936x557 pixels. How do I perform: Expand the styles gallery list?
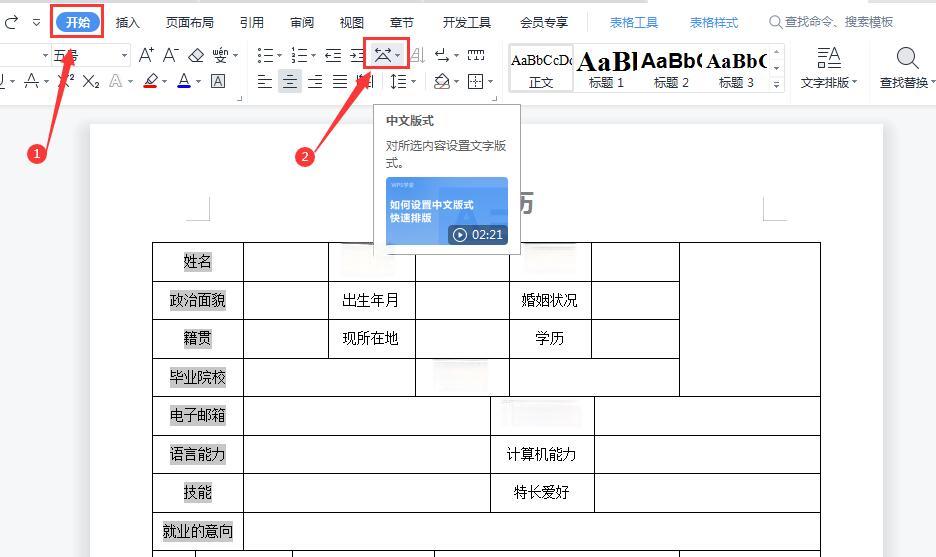(x=777, y=86)
